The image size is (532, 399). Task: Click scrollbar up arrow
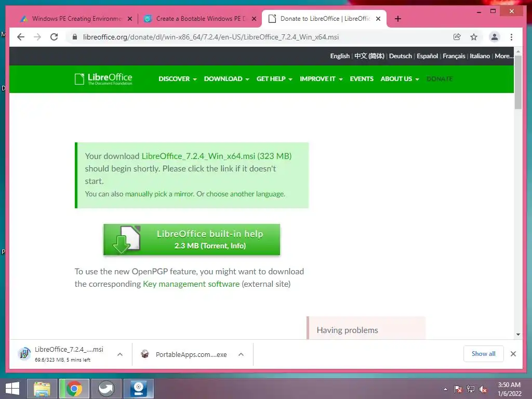(x=518, y=51)
